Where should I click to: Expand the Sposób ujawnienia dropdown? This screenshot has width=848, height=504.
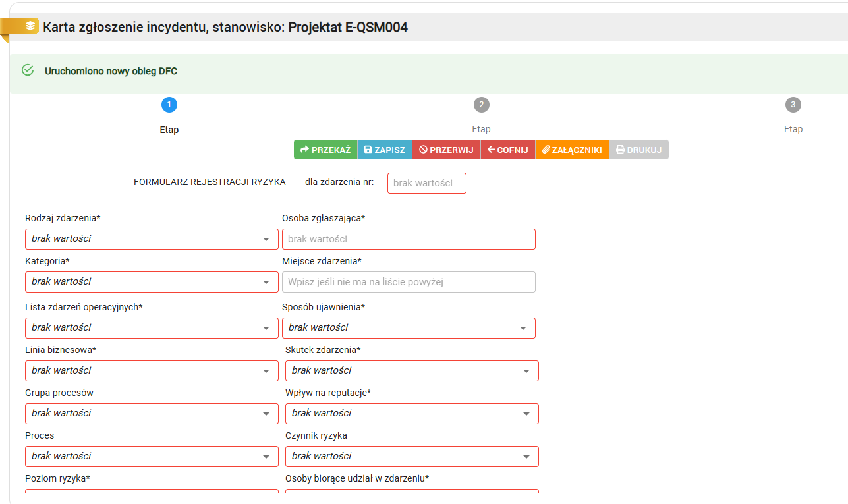[x=409, y=328]
